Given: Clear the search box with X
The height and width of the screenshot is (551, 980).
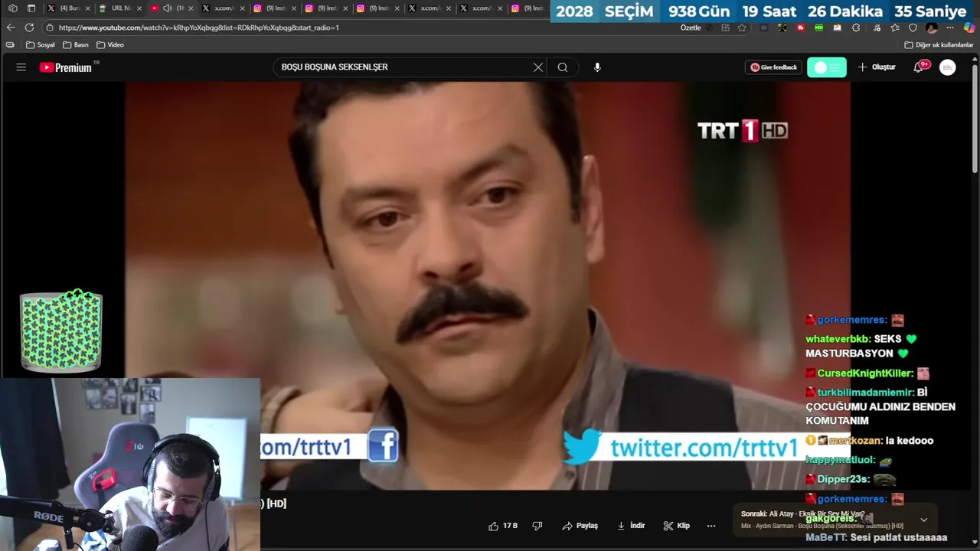Looking at the screenshot, I should [x=538, y=67].
